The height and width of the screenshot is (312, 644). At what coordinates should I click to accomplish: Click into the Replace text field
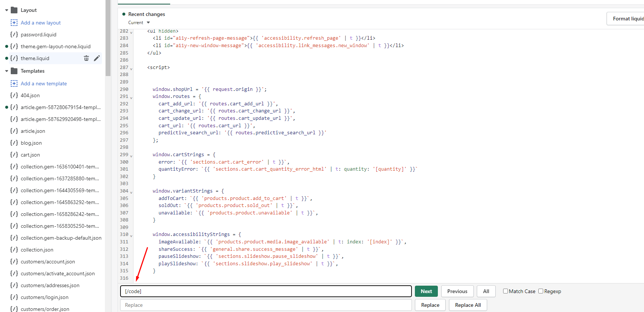point(265,305)
